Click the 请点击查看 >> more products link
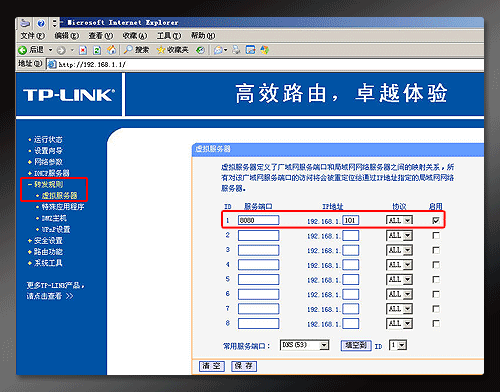Screen dimensions: 500x392 50,296
